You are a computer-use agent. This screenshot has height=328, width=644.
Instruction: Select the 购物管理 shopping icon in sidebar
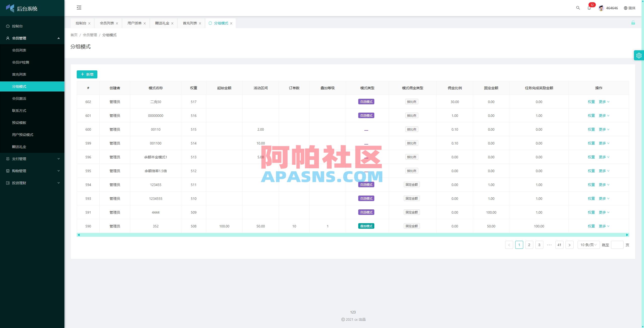click(x=8, y=171)
